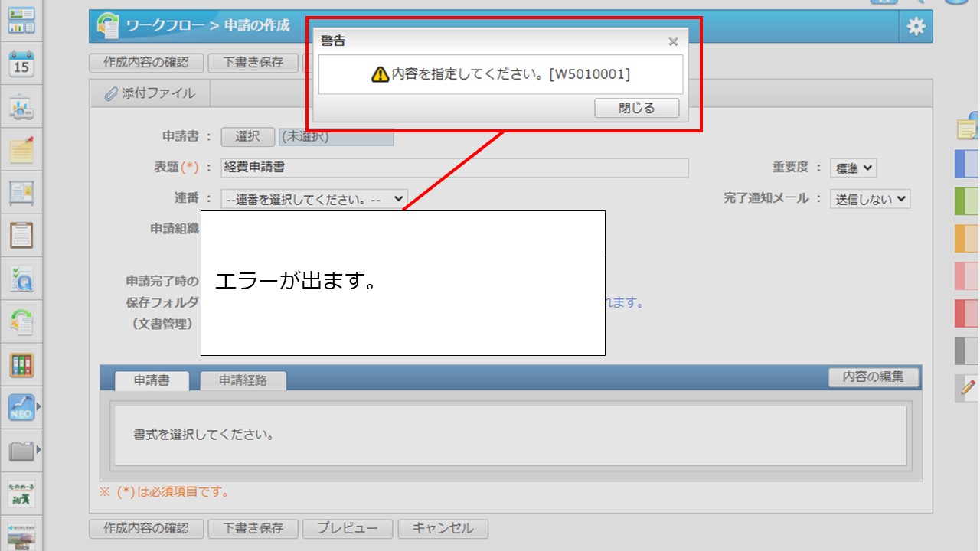Select the blue sticky color swatch

968,165
